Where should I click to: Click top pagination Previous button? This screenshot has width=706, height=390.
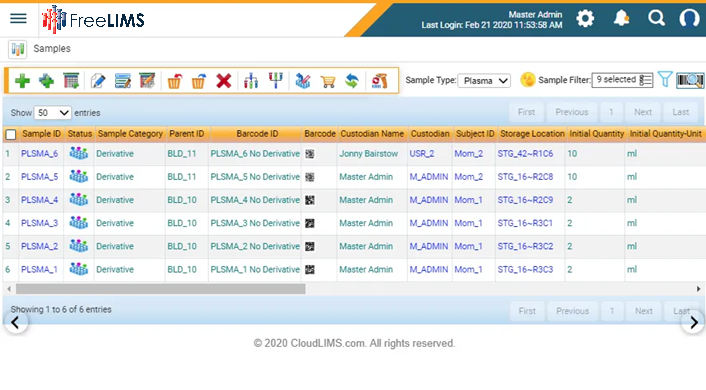(x=572, y=112)
